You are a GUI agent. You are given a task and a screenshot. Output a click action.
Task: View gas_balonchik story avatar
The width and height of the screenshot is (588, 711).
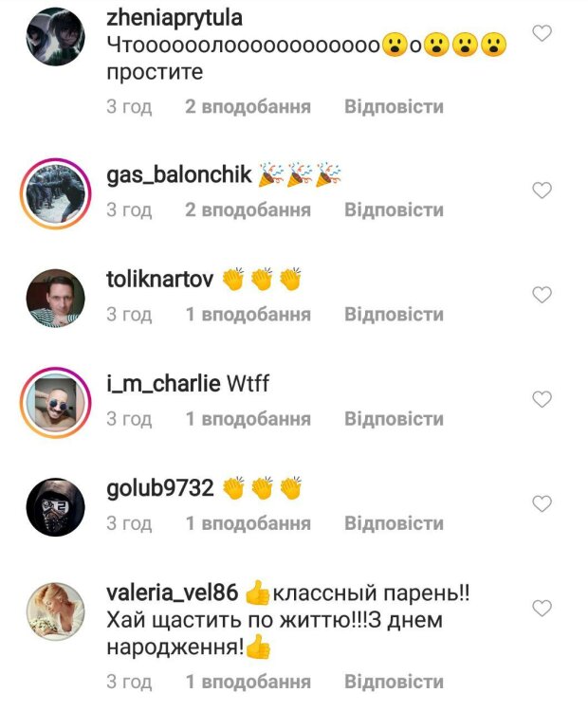click(55, 193)
